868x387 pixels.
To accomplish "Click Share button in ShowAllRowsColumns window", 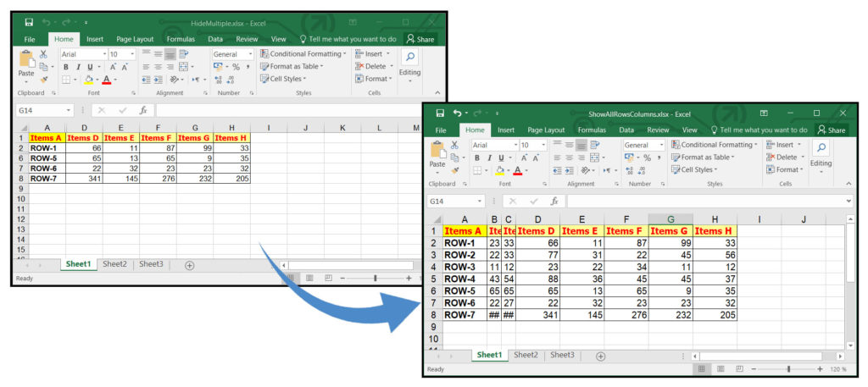I will [831, 130].
